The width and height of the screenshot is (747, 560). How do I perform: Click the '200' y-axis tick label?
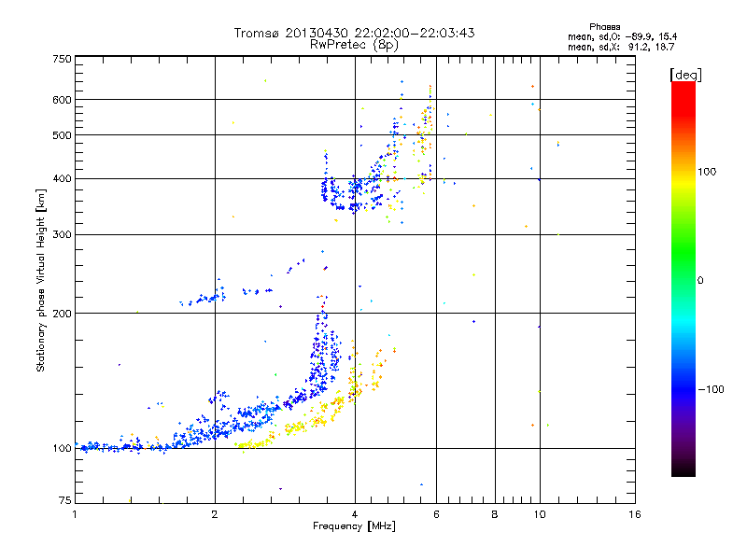click(62, 314)
